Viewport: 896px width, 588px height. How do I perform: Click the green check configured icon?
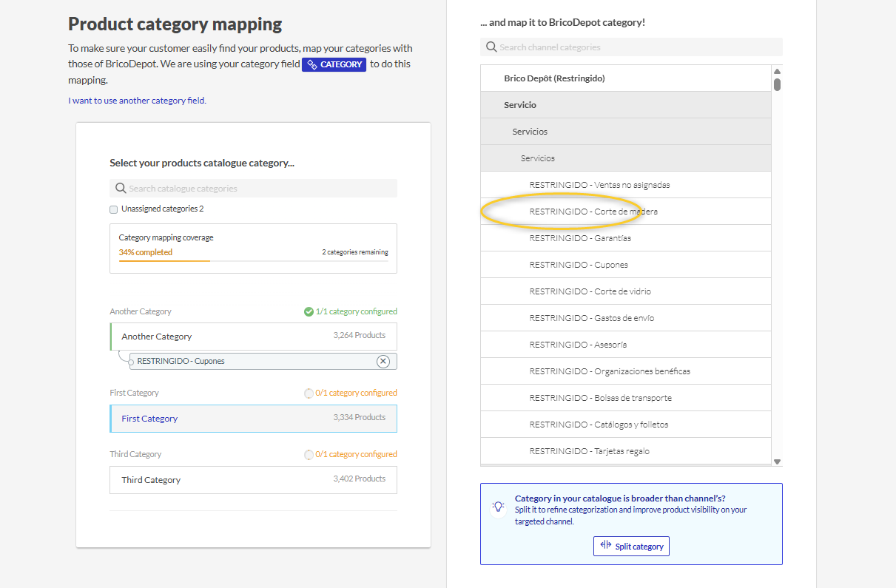click(309, 311)
